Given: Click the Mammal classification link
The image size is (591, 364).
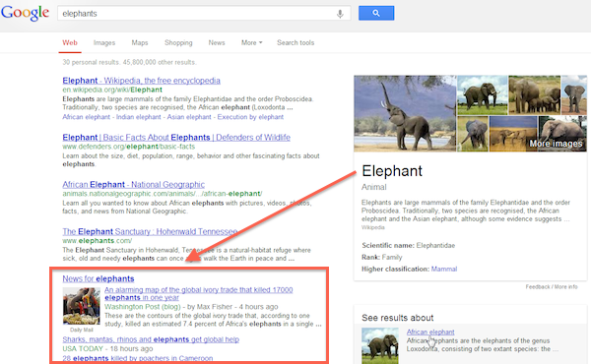Looking at the screenshot, I should click(x=444, y=269).
